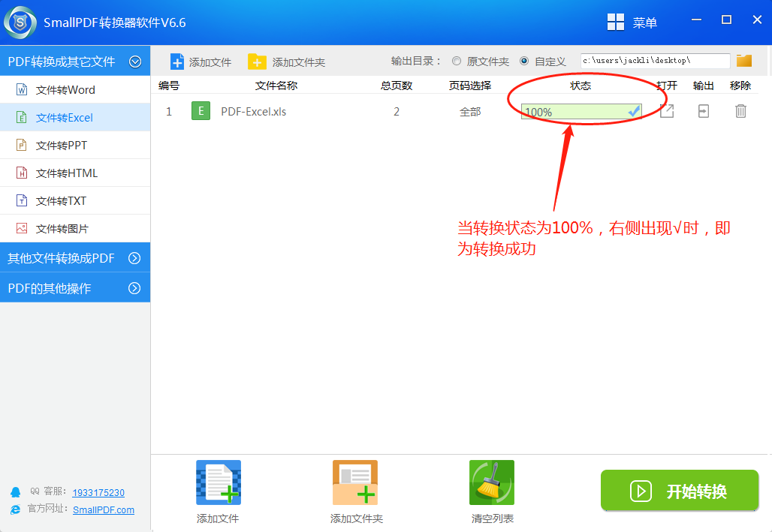Open the 菜单 grid menu

[632, 23]
